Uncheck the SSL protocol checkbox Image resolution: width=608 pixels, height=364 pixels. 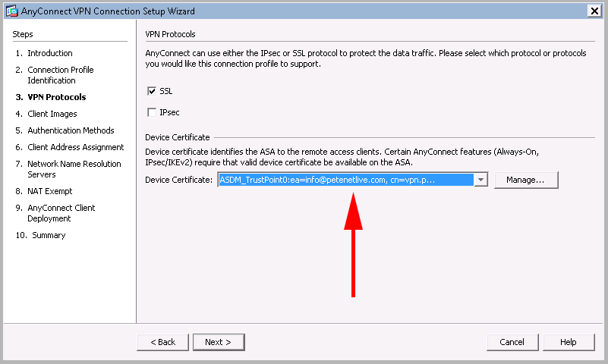[152, 91]
